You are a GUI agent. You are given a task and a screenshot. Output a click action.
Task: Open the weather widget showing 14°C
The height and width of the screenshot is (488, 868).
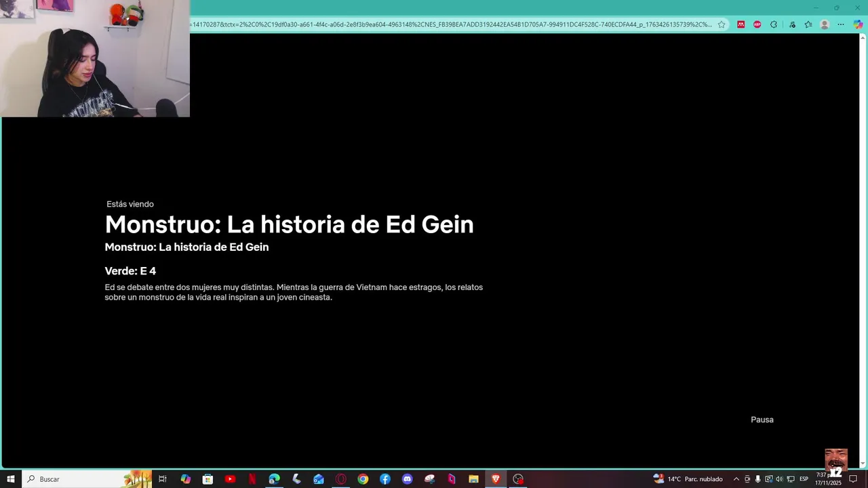click(688, 479)
